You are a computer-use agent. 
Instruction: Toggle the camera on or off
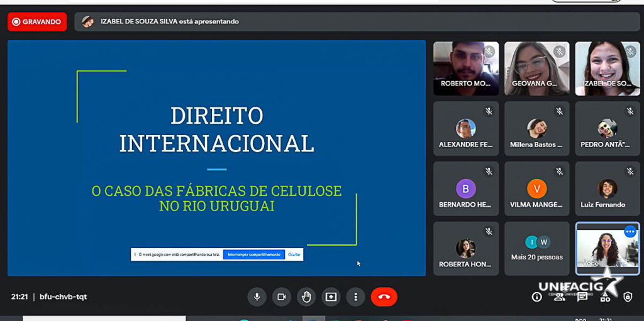pyautogui.click(x=281, y=297)
